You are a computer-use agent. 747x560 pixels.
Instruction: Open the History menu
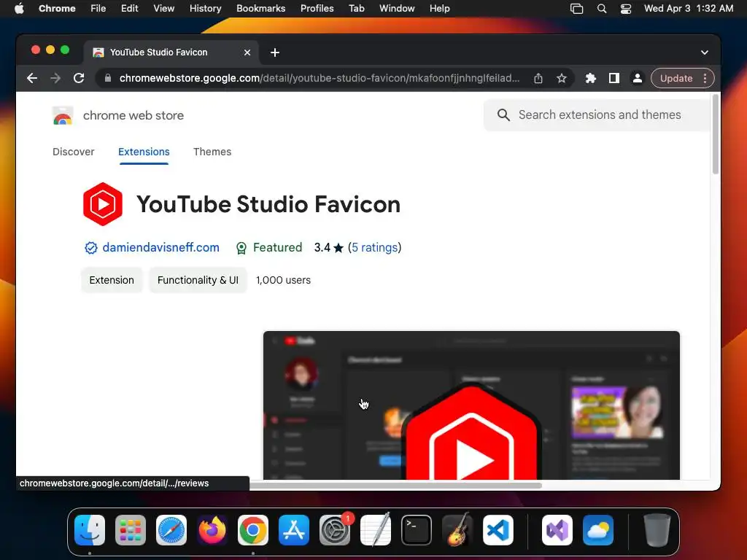205,9
